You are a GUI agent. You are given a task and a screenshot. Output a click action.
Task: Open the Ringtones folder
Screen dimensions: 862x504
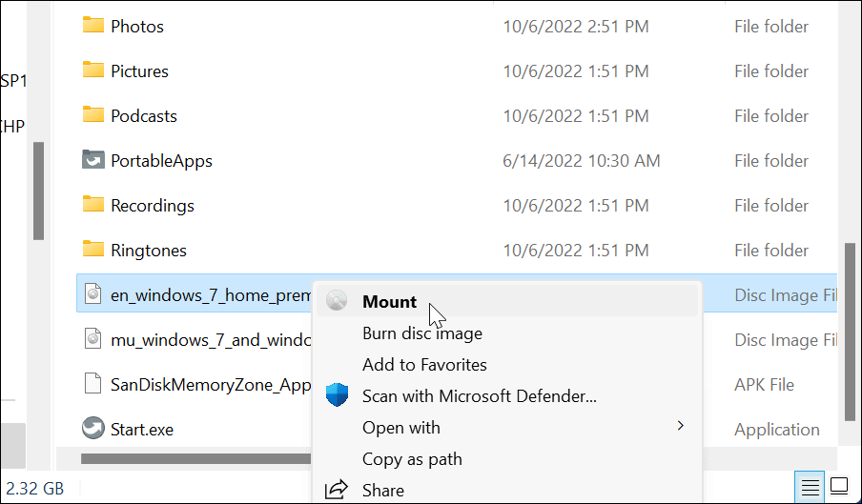148,251
